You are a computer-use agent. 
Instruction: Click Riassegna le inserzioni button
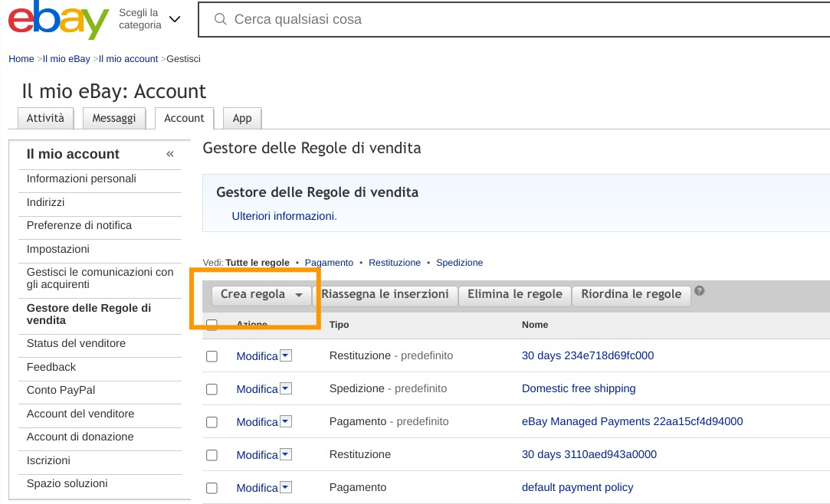(385, 295)
